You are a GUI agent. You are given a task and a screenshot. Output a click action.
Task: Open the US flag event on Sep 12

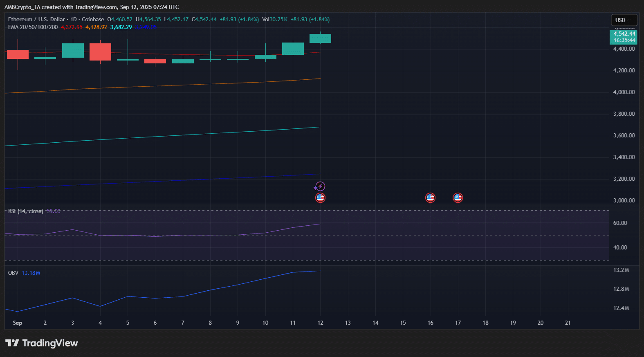pyautogui.click(x=320, y=198)
